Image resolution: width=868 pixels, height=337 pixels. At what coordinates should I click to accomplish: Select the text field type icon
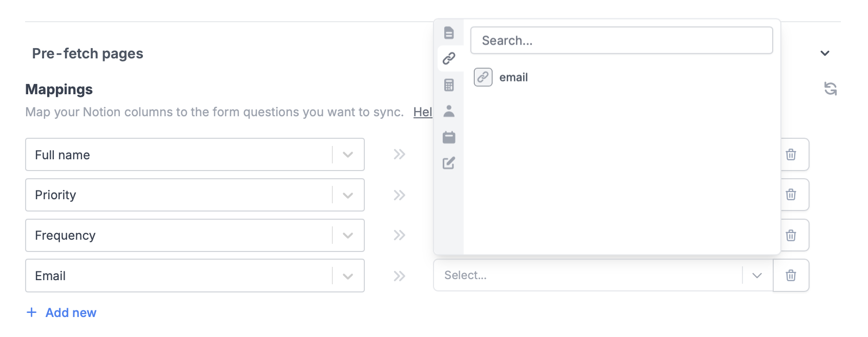(x=449, y=34)
